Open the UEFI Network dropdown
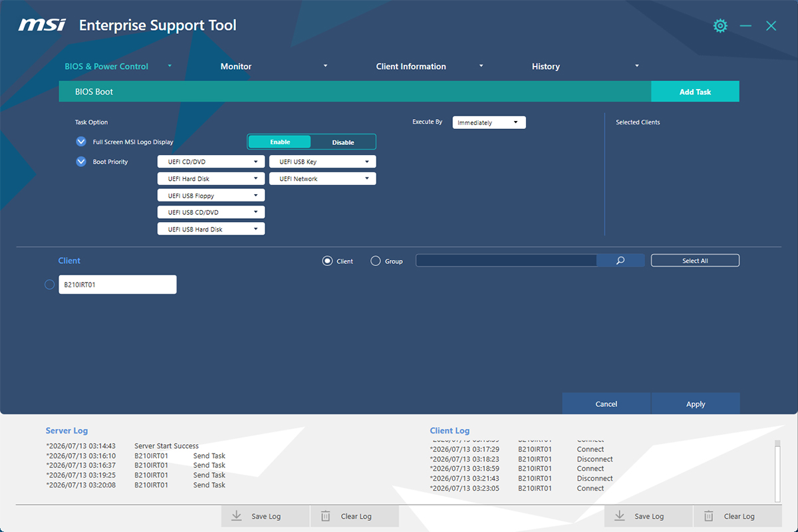The image size is (798, 532). pyautogui.click(x=323, y=179)
